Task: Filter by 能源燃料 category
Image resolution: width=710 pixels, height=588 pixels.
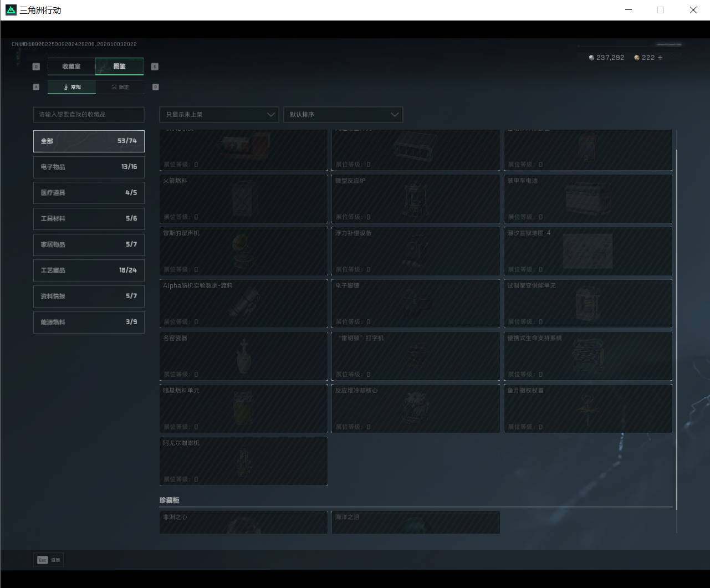Action: click(x=89, y=322)
